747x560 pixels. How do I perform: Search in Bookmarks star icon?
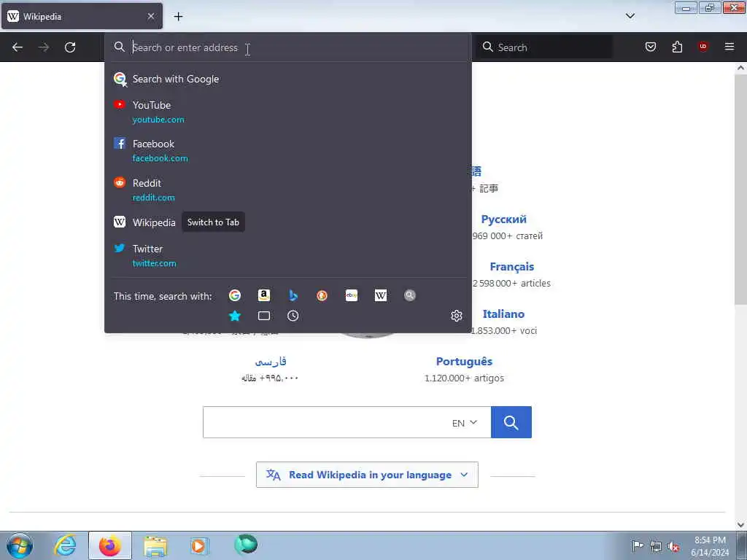click(x=235, y=316)
